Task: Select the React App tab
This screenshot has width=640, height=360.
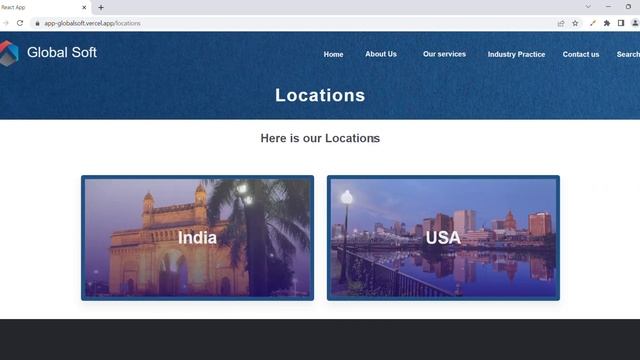Action: point(44,7)
